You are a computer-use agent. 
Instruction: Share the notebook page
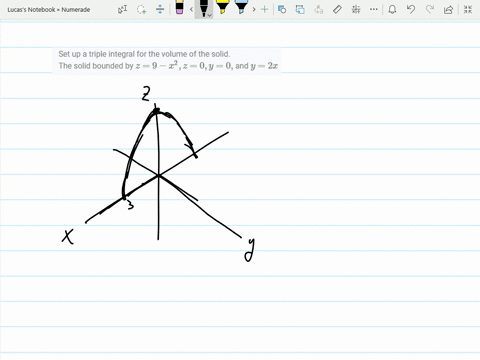click(449, 10)
